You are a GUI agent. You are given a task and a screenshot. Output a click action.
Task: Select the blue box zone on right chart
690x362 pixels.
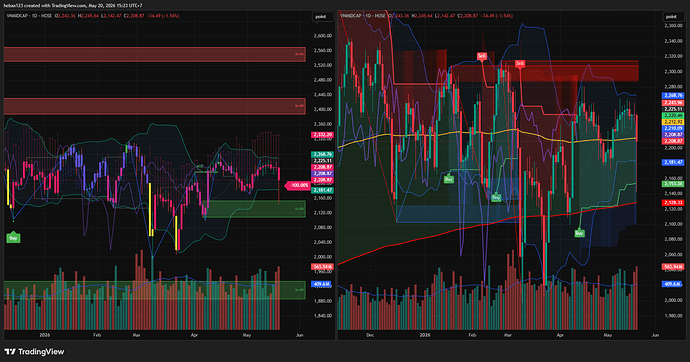tap(458, 214)
